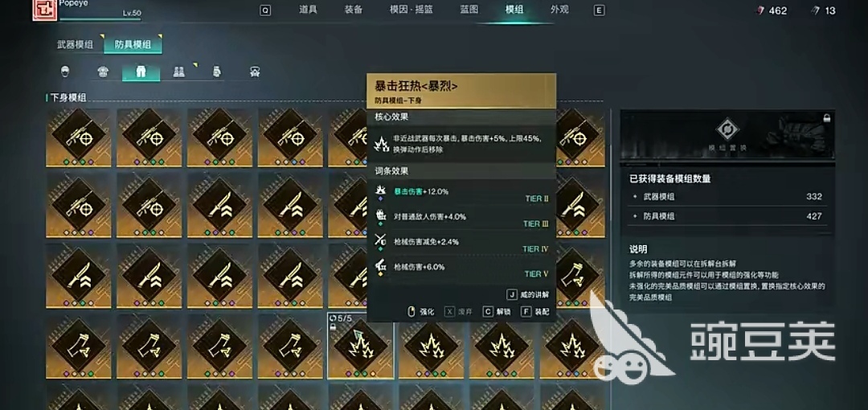Click the 模组置换 module swap icon
This screenshot has height=410, width=868.
pos(727,130)
